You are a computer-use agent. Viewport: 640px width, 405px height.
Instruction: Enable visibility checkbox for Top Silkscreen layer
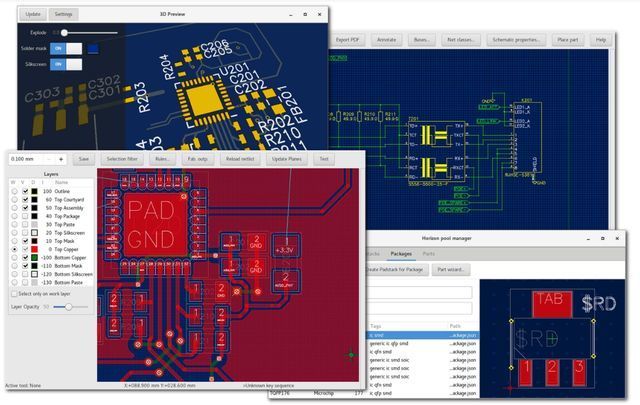pyautogui.click(x=25, y=233)
